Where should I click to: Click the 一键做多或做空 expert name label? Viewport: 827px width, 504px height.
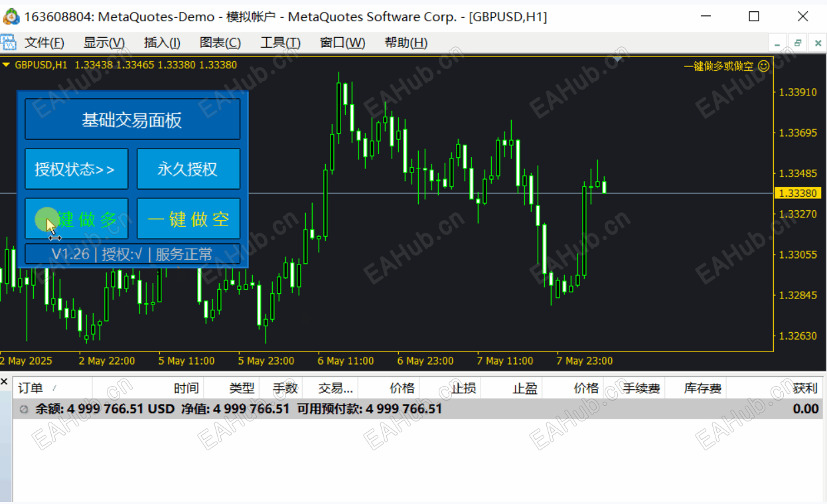click(719, 66)
